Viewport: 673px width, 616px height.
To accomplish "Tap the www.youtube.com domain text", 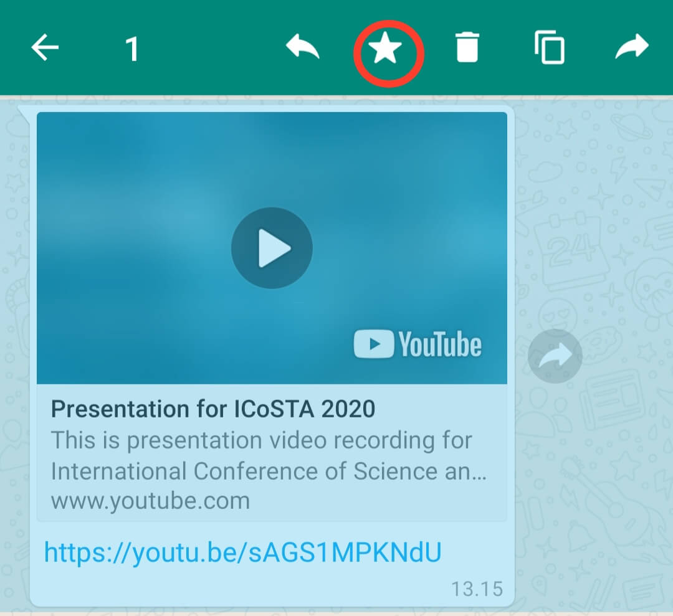I will tap(150, 501).
